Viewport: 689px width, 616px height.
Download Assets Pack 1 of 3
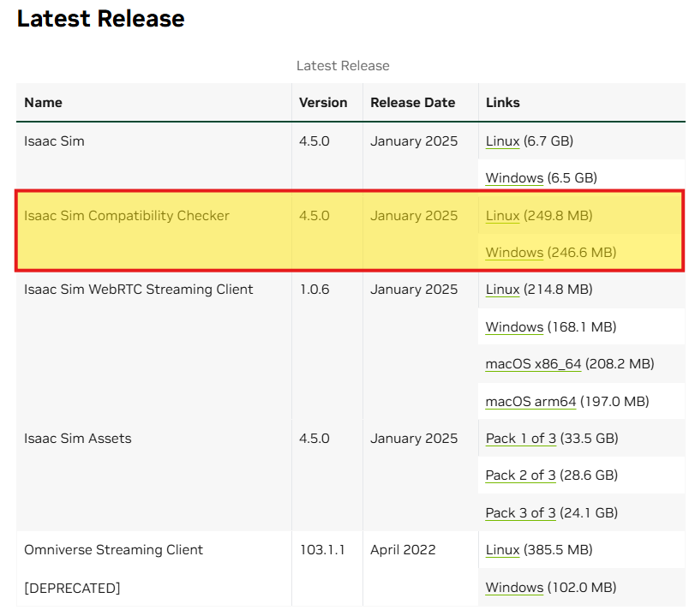coord(521,439)
